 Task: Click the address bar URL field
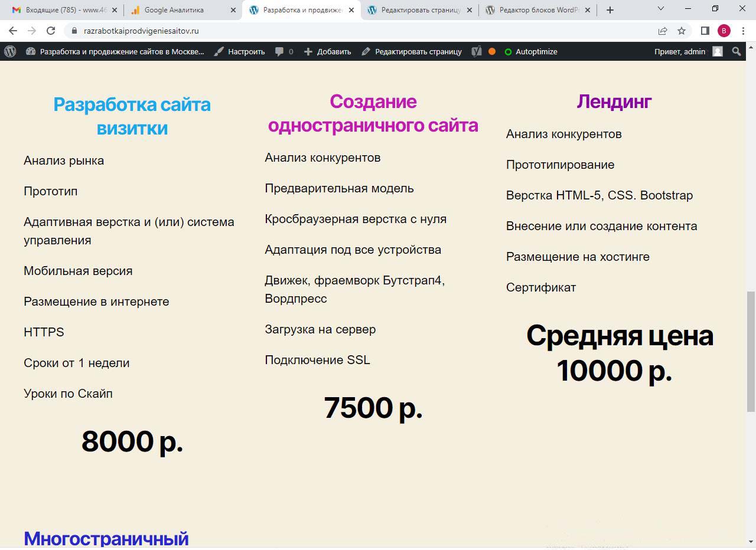click(354, 31)
